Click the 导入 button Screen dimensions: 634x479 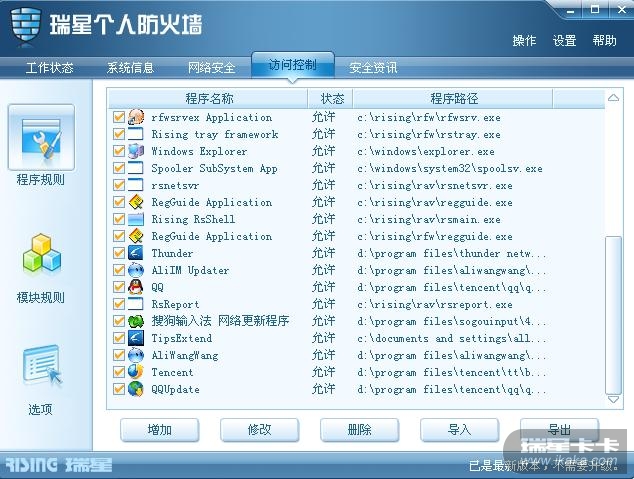tap(459, 430)
